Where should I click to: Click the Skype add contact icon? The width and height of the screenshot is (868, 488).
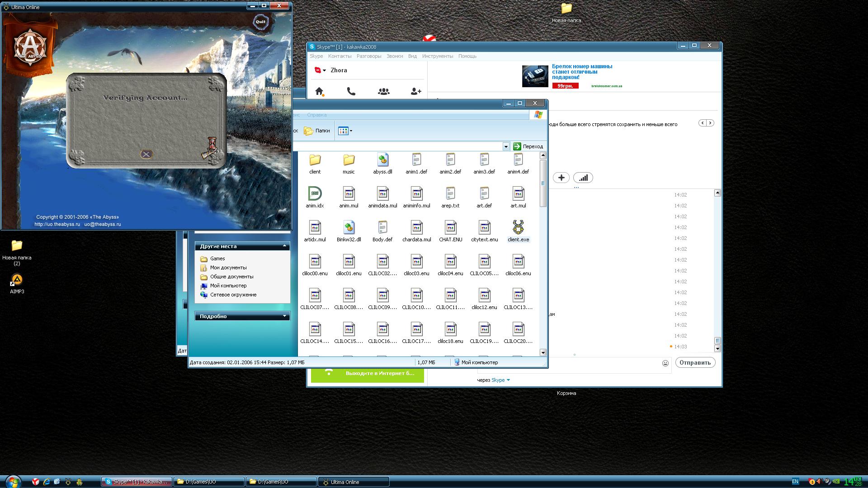(416, 91)
